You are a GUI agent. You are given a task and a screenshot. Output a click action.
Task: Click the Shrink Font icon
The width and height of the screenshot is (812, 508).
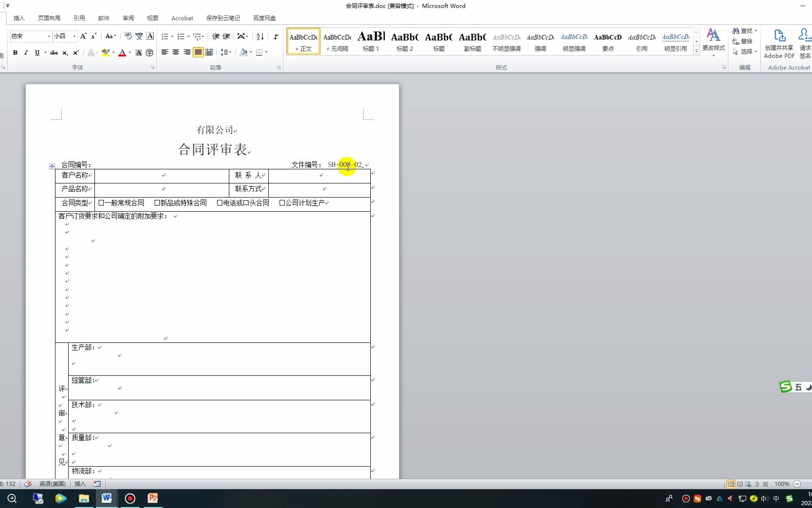(94, 36)
